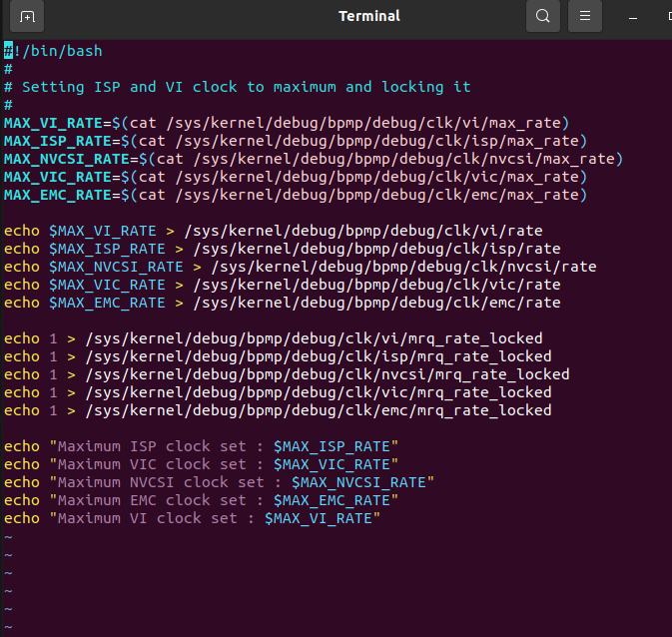Open the terminal search tool

point(542,16)
